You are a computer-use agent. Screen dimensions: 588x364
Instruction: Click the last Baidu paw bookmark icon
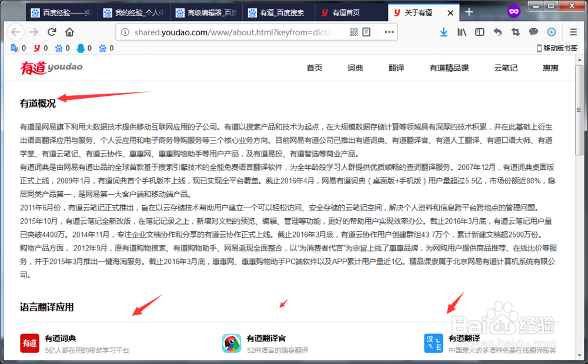[x=102, y=48]
